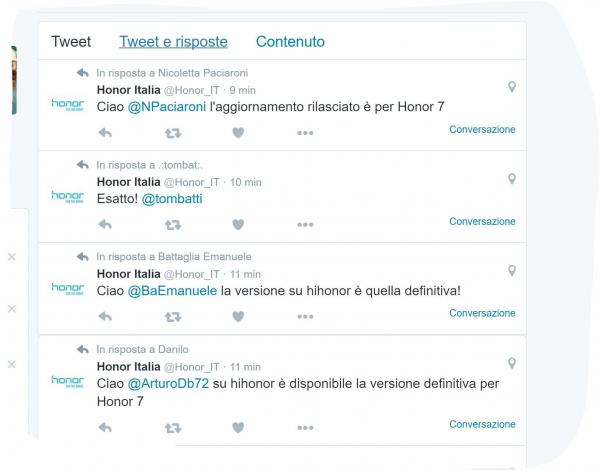Open more options on the @NPaciaroni tweet
The image size is (600, 470).
(x=305, y=133)
